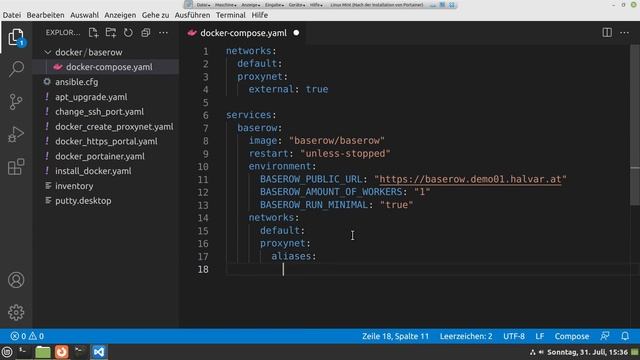Change LF end-of-line sequence

(540, 336)
